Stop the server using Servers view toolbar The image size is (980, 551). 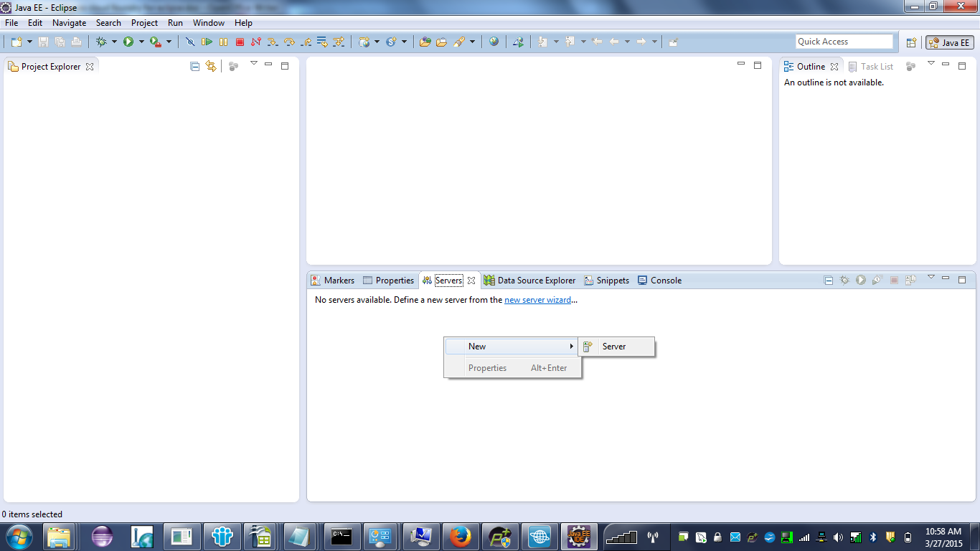(x=894, y=280)
